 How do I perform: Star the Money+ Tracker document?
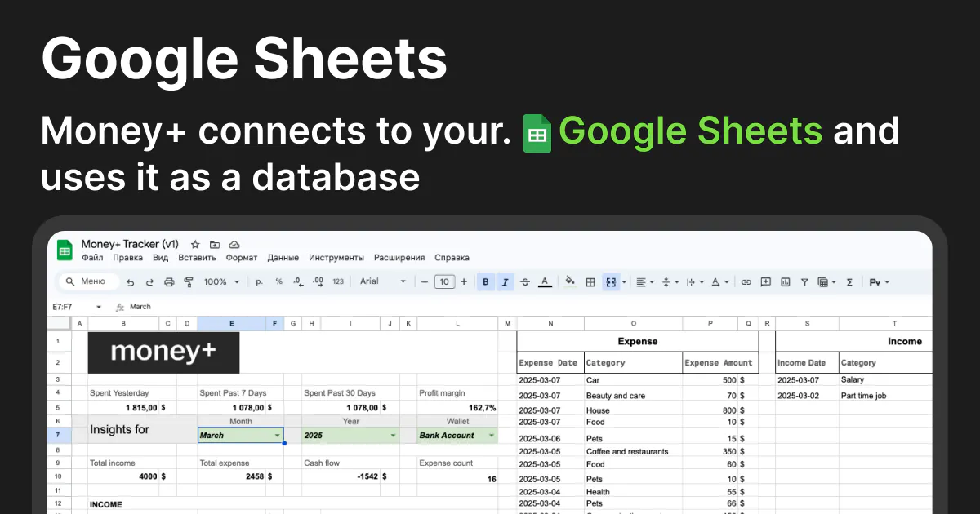click(x=195, y=244)
